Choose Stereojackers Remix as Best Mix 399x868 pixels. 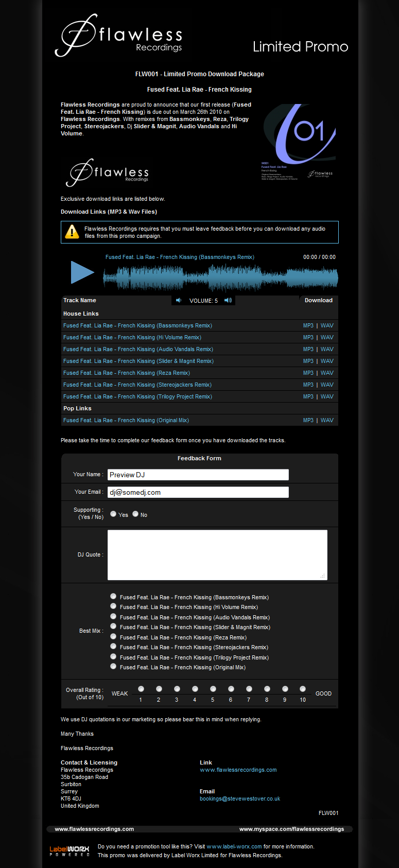[113, 646]
